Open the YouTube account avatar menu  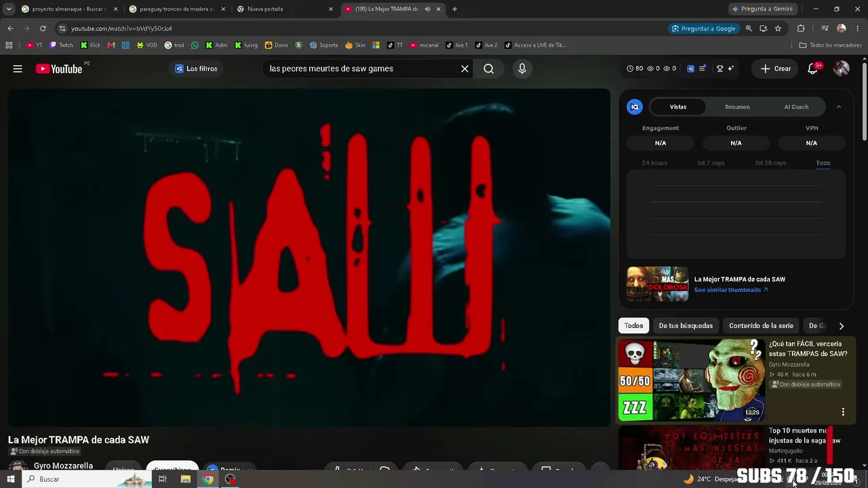coord(841,68)
